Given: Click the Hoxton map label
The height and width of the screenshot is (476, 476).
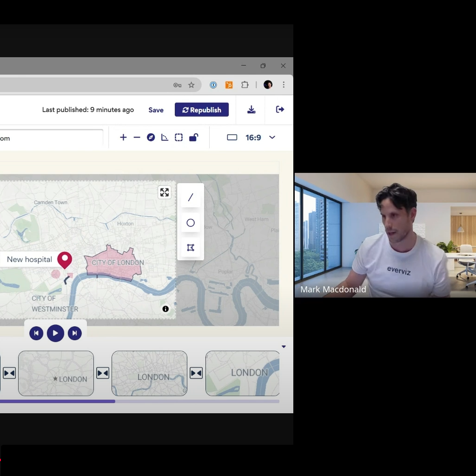Looking at the screenshot, I should pyautogui.click(x=126, y=224).
